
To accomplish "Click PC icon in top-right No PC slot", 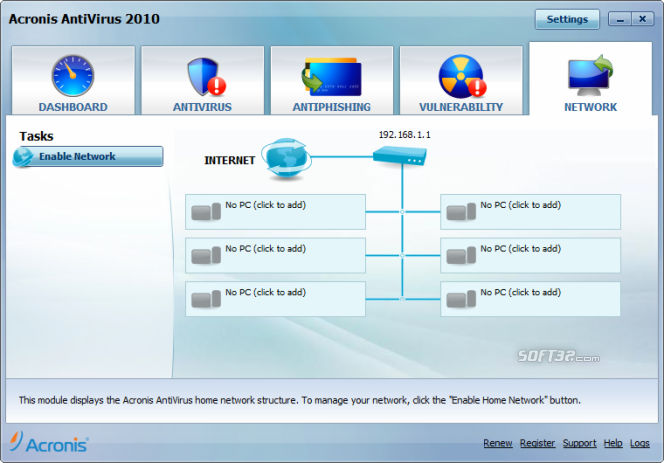I will coord(461,211).
